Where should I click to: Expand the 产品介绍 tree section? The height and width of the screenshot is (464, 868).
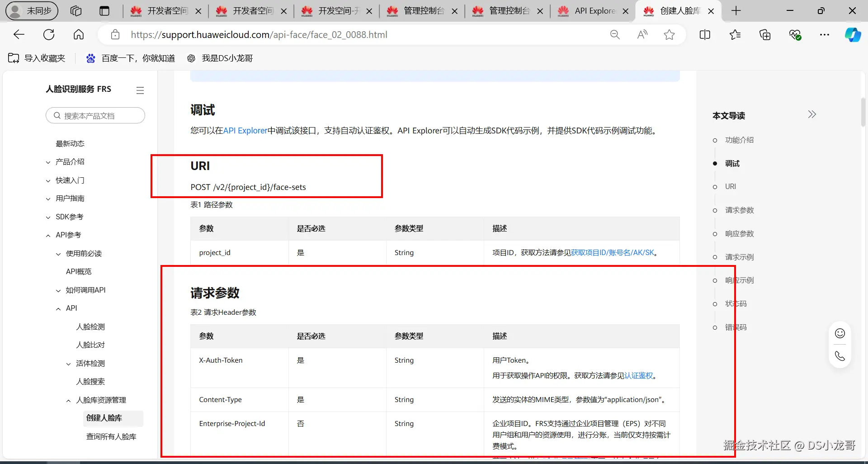tap(48, 162)
